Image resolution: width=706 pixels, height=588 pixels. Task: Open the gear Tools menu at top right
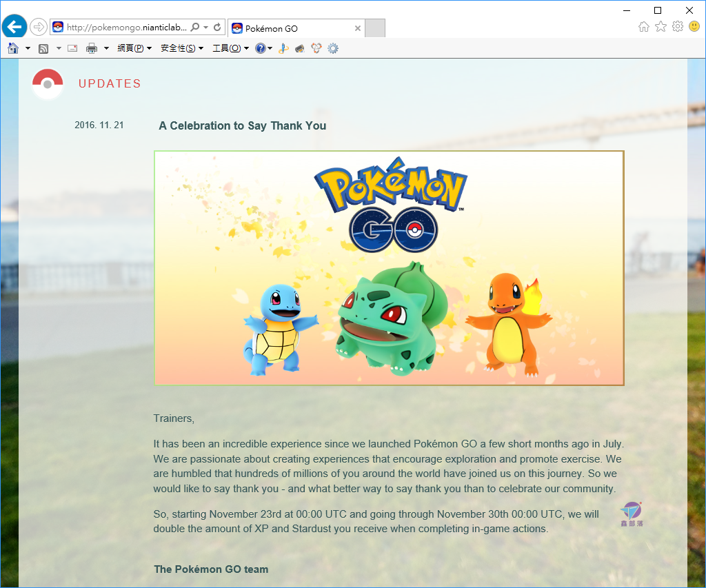[677, 27]
